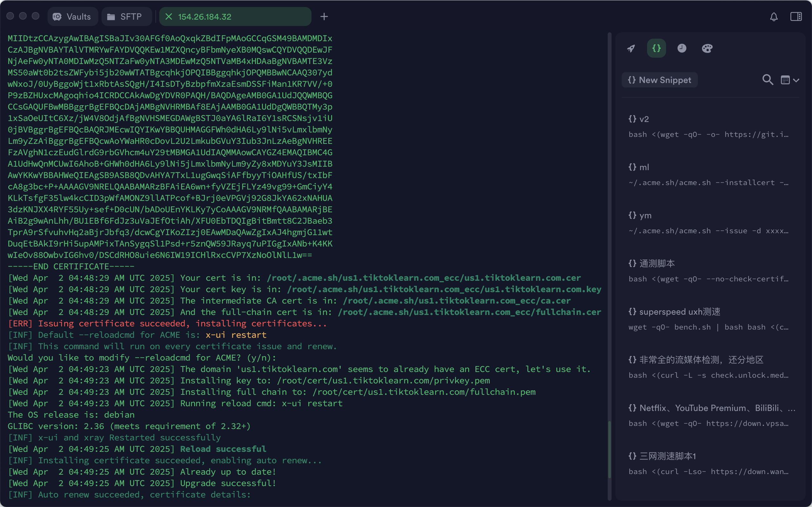
Task: Open the rocket quick-connect panel icon
Action: 631,48
